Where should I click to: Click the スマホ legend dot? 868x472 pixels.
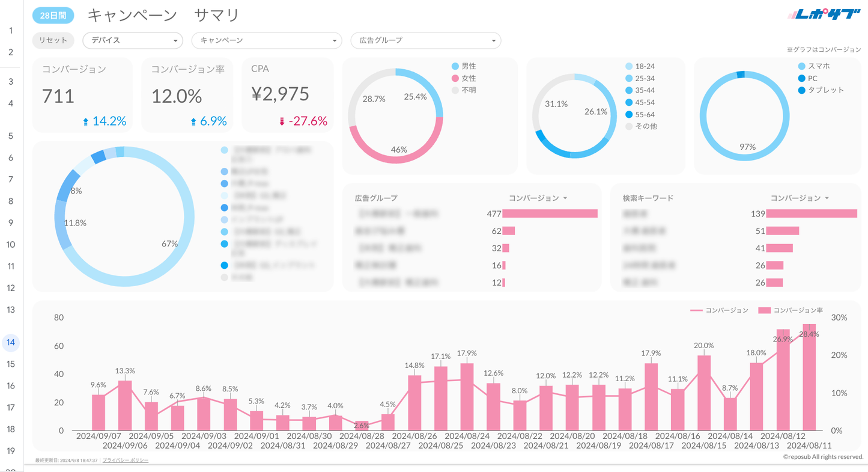pos(801,66)
